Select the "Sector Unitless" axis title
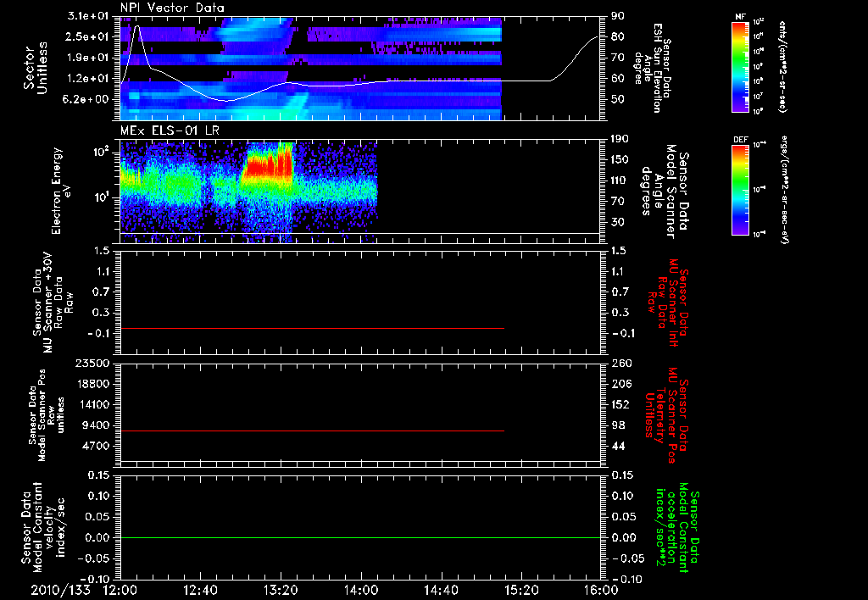868x600 pixels. (36, 68)
